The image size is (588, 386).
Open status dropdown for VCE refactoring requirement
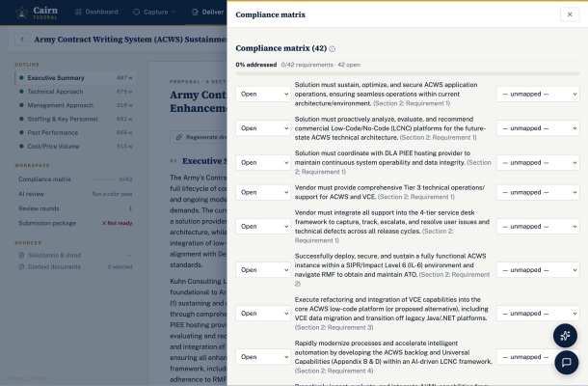click(x=263, y=314)
